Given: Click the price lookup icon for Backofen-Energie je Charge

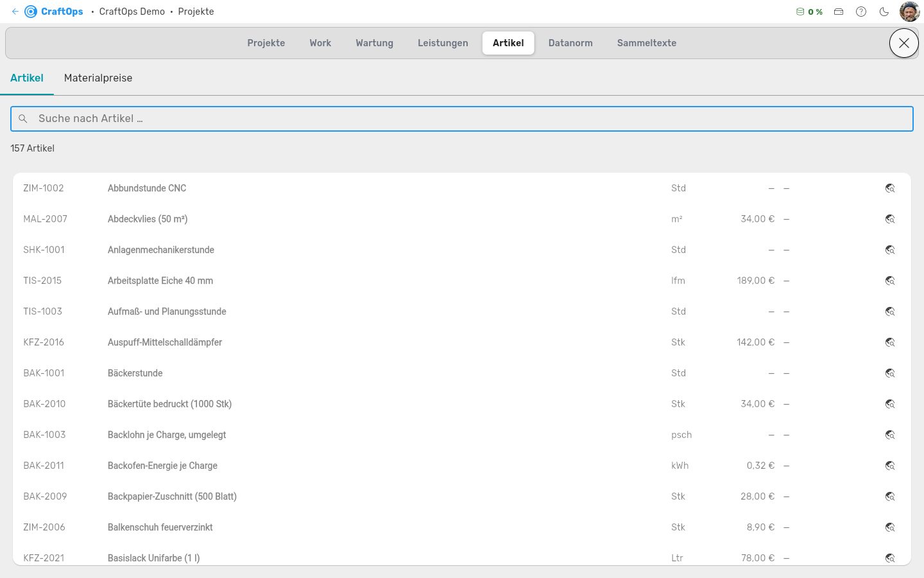Looking at the screenshot, I should (890, 466).
